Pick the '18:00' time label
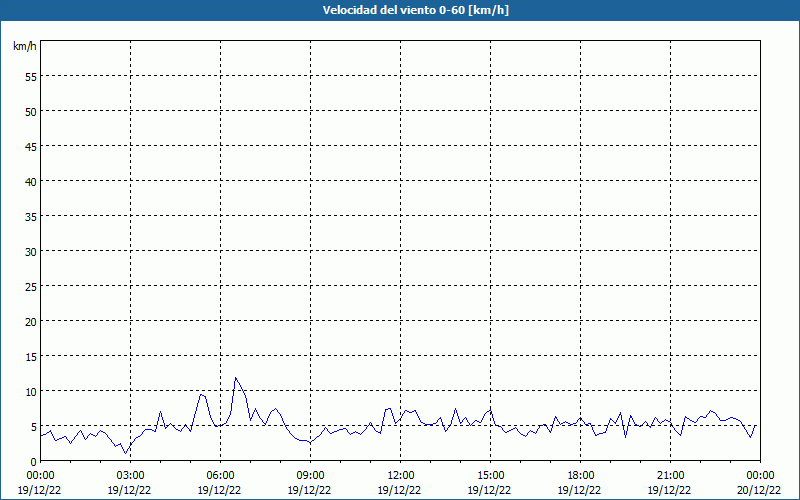This screenshot has height=500, width=800. 580,476
